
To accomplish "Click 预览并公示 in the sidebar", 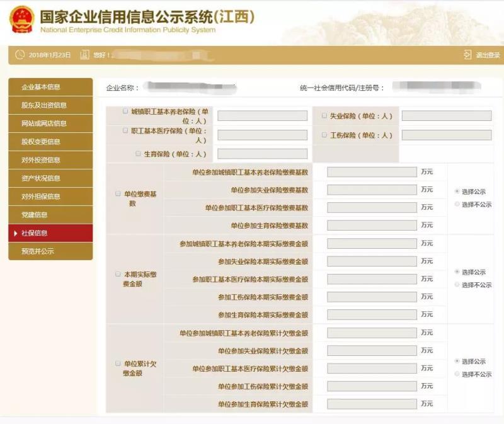I will (40, 251).
